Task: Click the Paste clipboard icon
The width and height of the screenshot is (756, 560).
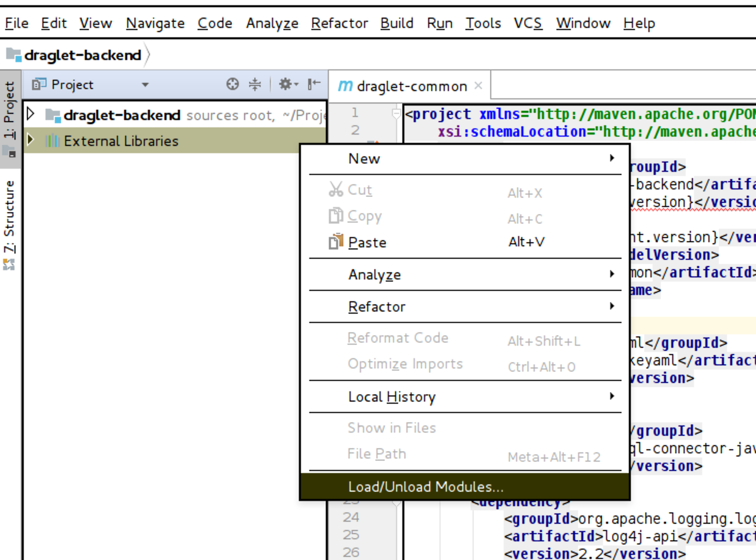Action: point(336,241)
